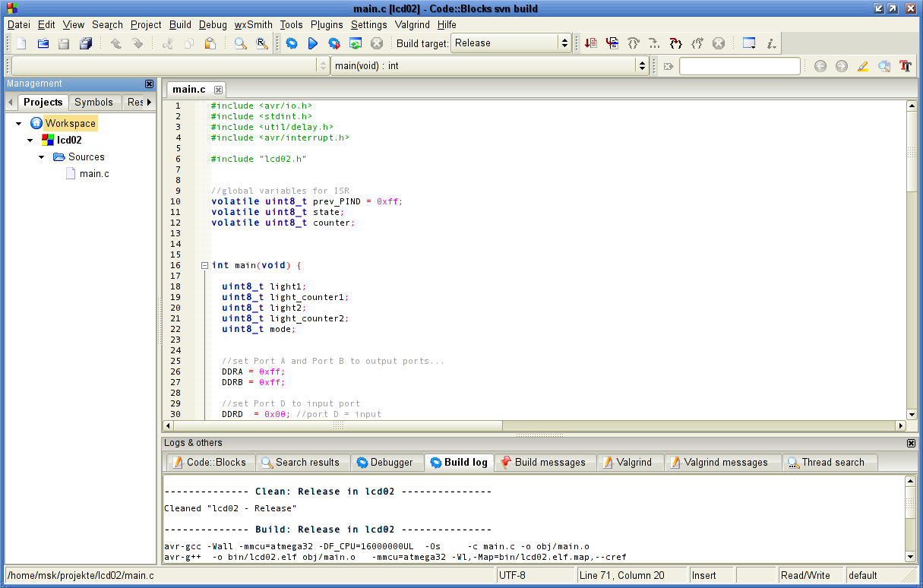Click the Run to cursor debugger icon

coord(612,43)
